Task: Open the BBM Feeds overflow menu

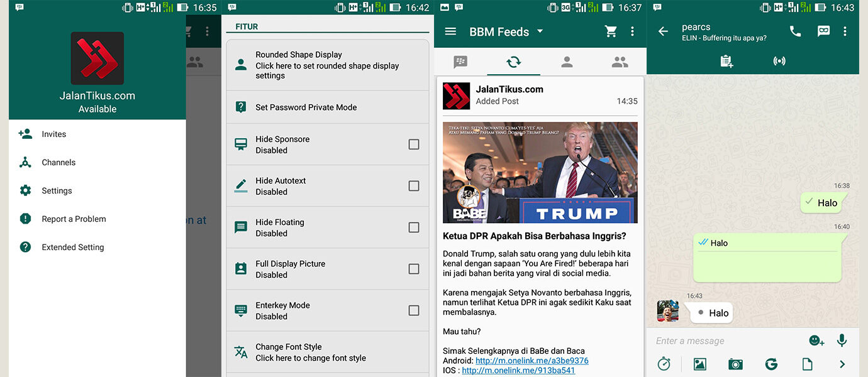Action: point(633,31)
